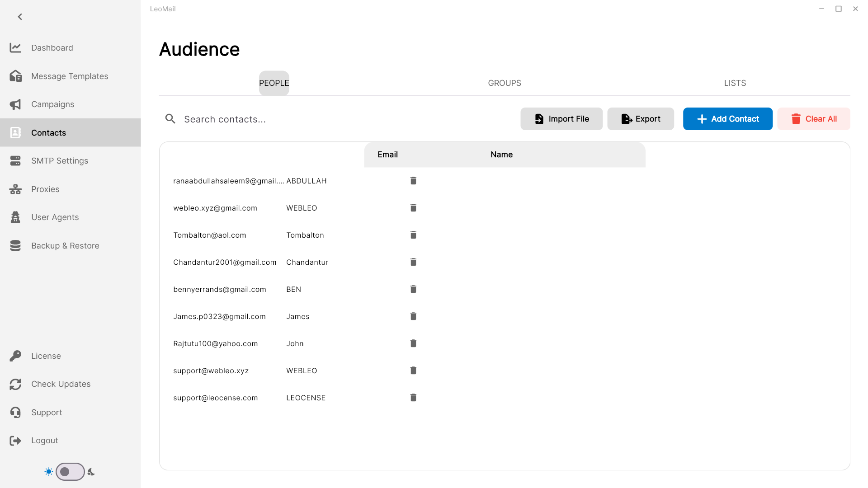Delete the Chandantur contact

coord(413,262)
